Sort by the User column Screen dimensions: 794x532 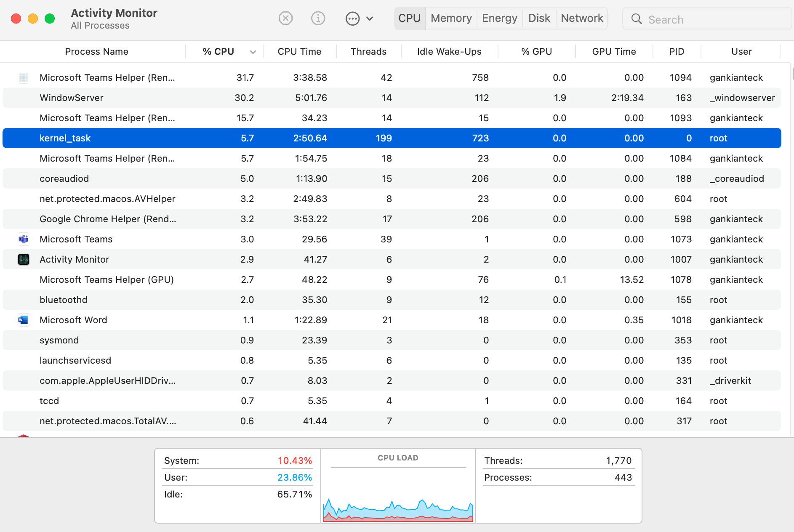[741, 51]
